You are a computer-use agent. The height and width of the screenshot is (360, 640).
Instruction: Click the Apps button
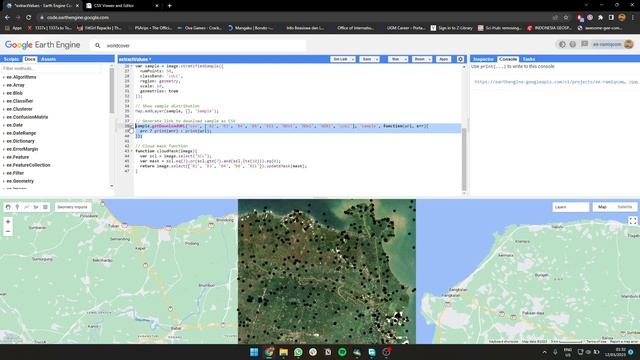(x=443, y=59)
